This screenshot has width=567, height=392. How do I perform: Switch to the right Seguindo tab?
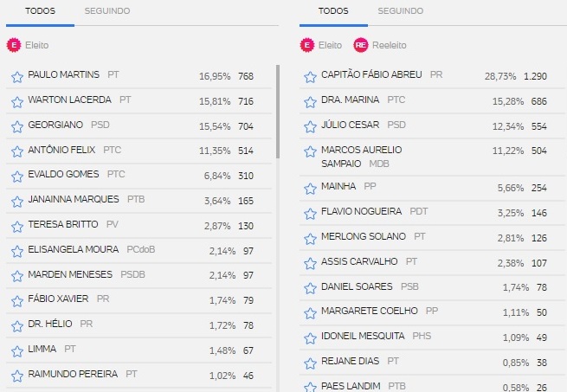point(400,11)
